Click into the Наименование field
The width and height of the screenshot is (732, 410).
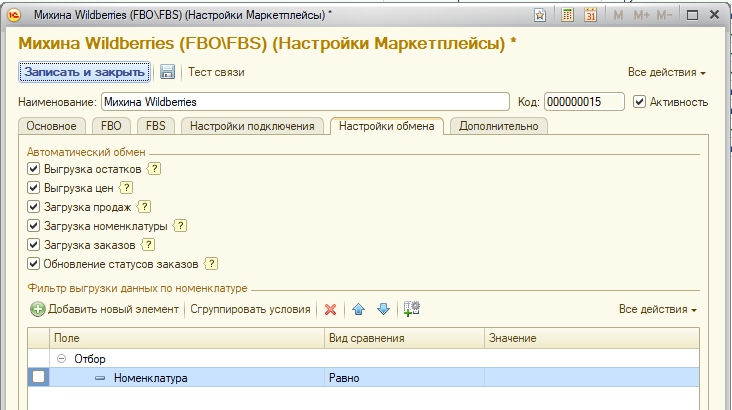point(305,102)
